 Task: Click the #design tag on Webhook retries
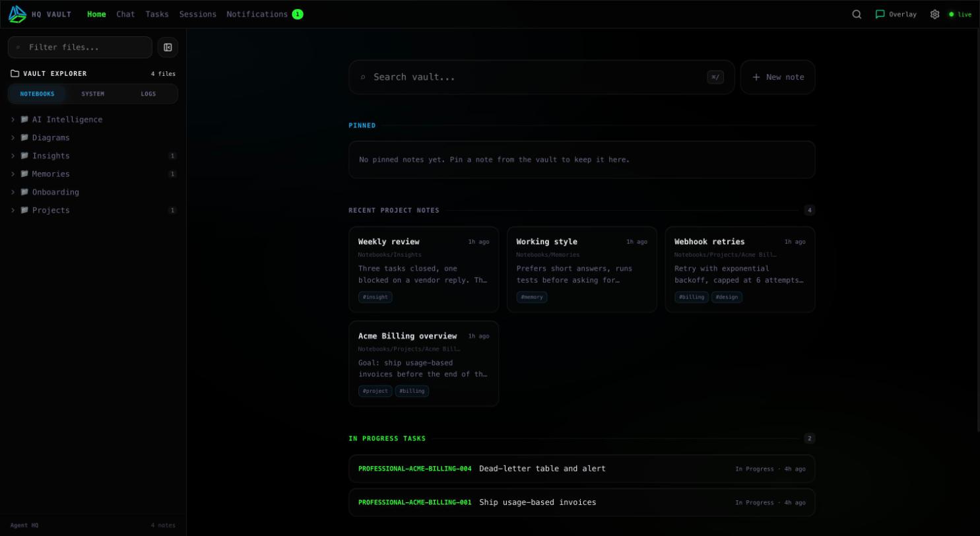(727, 297)
